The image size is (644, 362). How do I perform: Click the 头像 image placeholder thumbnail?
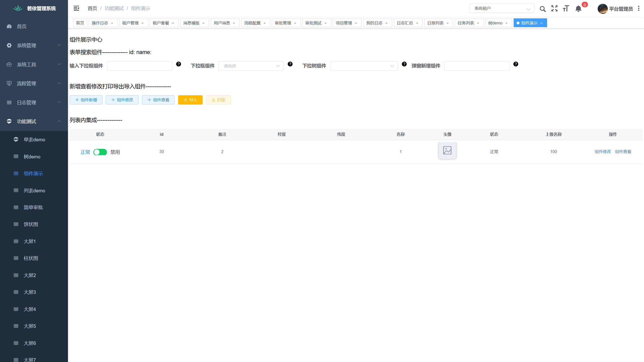447,151
